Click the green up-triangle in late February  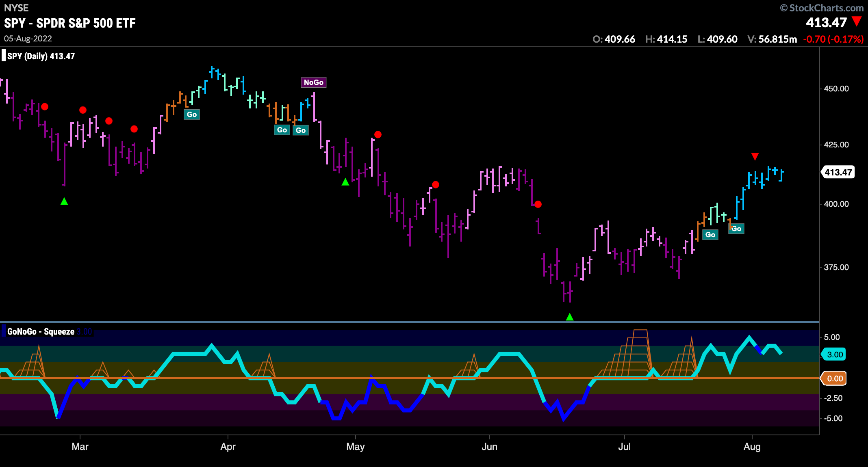point(64,201)
